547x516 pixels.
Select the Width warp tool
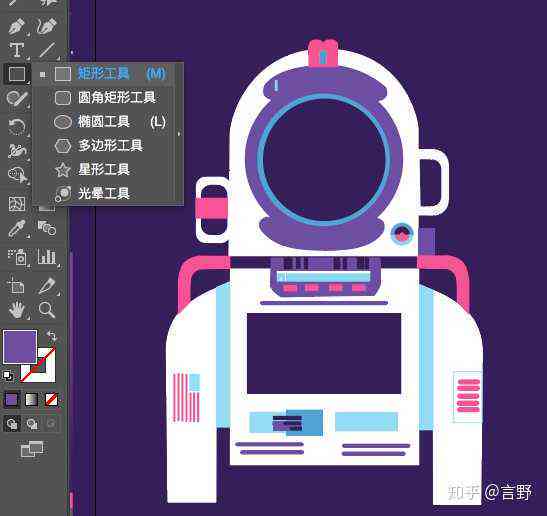coord(17,150)
